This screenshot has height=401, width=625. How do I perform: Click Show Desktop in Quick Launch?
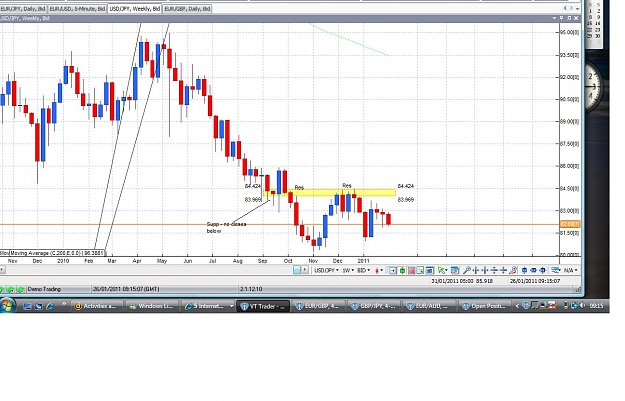point(27,306)
